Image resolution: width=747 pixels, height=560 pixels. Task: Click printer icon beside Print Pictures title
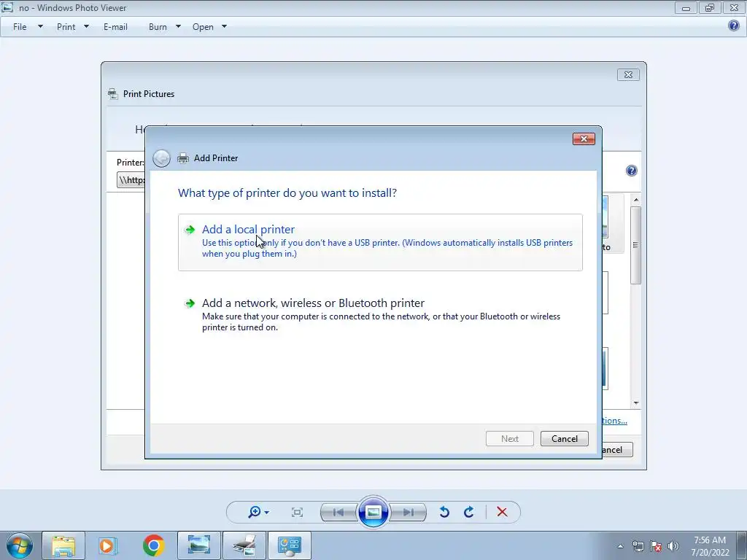(113, 94)
